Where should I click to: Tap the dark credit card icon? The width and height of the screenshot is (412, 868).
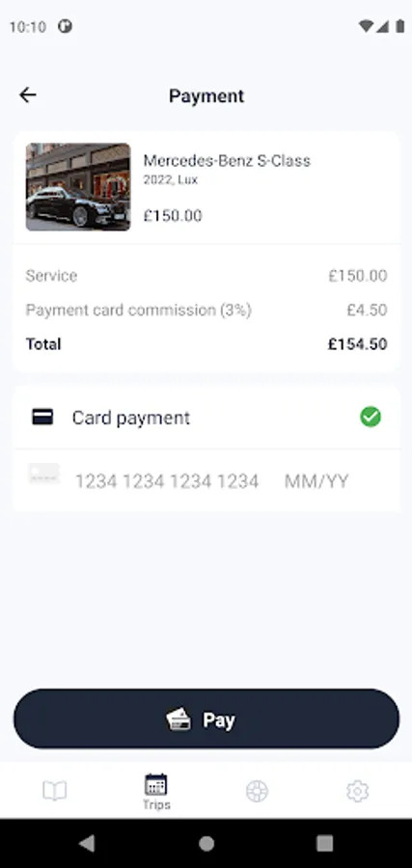(x=42, y=417)
